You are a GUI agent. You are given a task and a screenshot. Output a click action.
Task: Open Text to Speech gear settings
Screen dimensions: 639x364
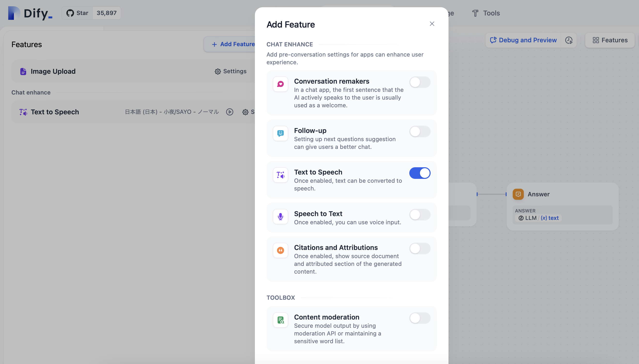click(245, 112)
